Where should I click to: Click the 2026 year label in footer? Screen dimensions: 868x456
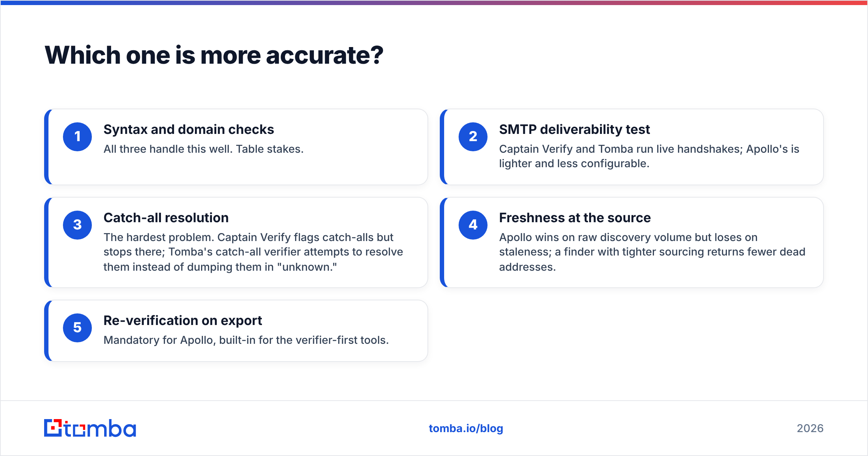pos(810,428)
